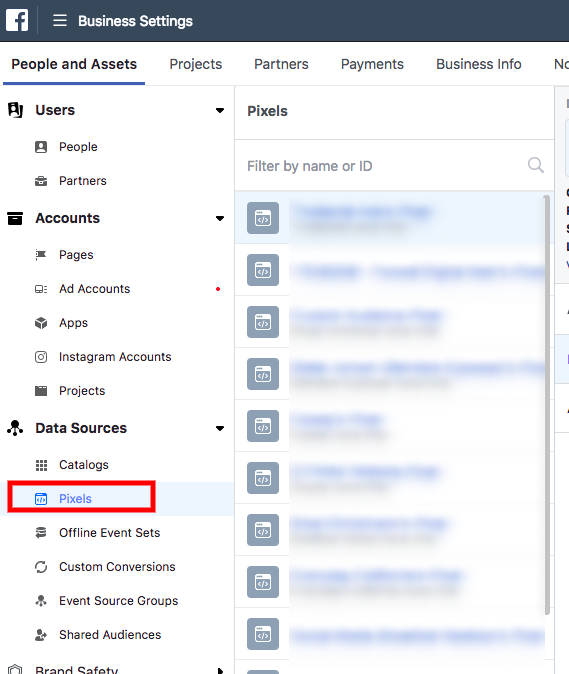The height and width of the screenshot is (674, 569).
Task: Go to the Partners tab in top navigation
Action: click(x=281, y=64)
